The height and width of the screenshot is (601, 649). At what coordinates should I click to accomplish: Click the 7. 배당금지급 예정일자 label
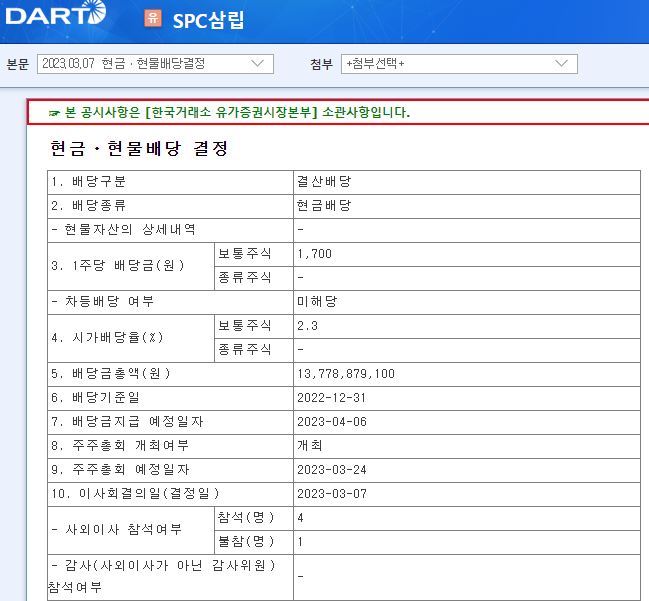(x=127, y=422)
